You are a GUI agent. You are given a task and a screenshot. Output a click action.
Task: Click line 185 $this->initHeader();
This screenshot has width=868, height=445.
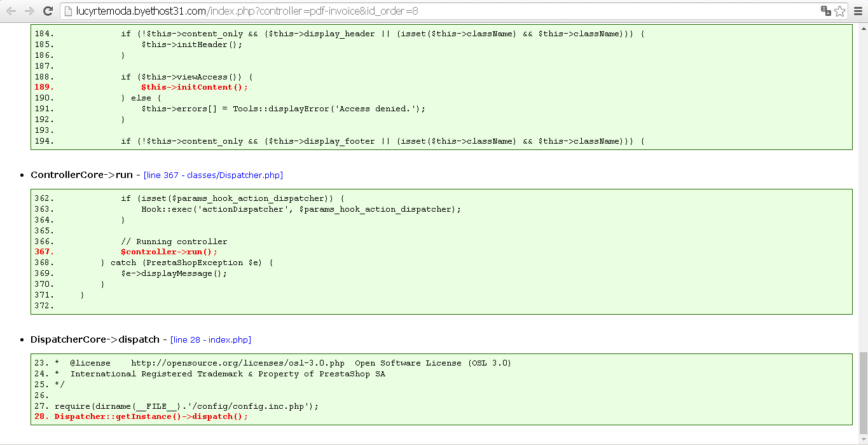tap(192, 44)
